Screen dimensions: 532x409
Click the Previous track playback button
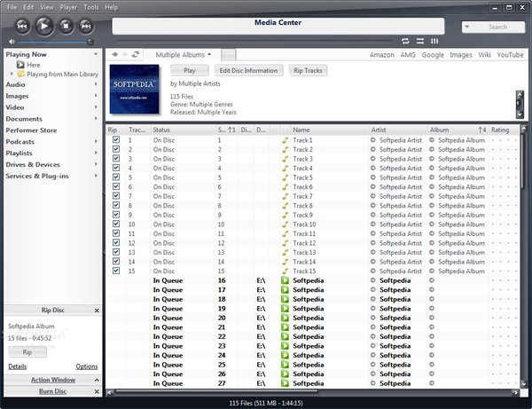(x=22, y=26)
